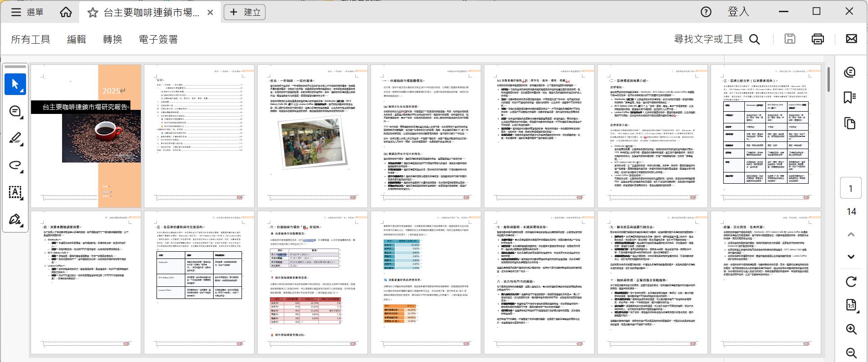The height and width of the screenshot is (362, 868).
Task: Open the bookmarks panel
Action: pyautogui.click(x=850, y=98)
